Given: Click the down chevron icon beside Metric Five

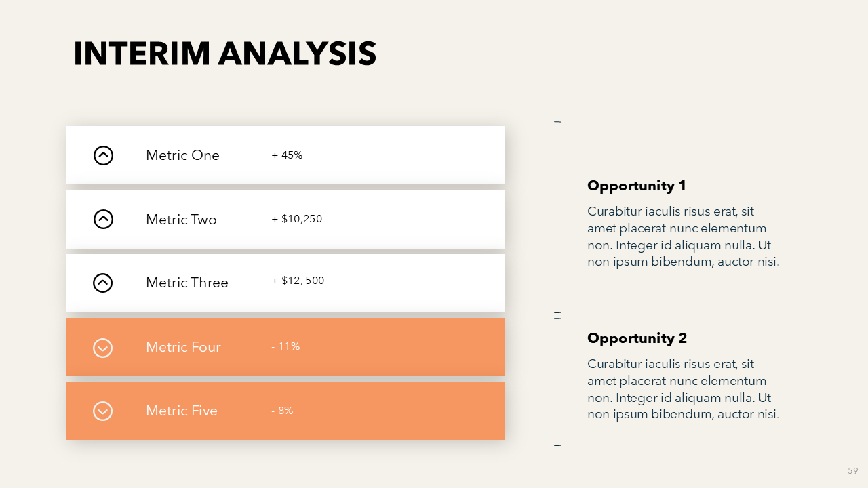Looking at the screenshot, I should pyautogui.click(x=102, y=411).
